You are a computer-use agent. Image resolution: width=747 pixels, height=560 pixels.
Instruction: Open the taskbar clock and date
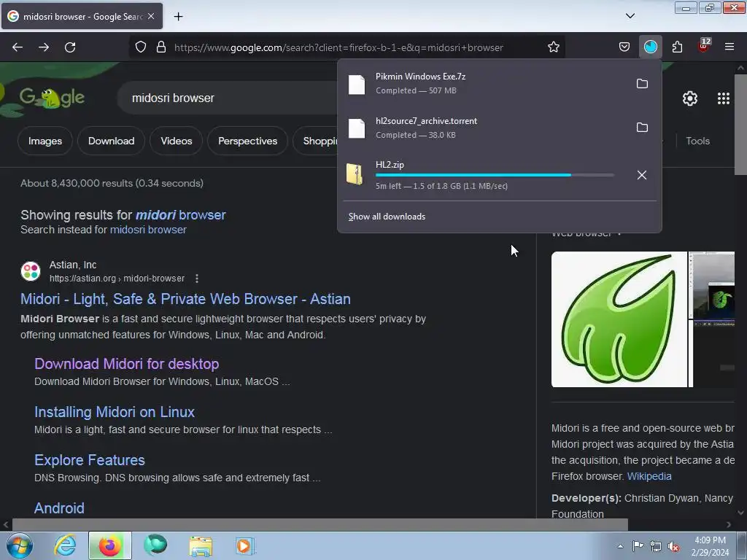(x=710, y=546)
